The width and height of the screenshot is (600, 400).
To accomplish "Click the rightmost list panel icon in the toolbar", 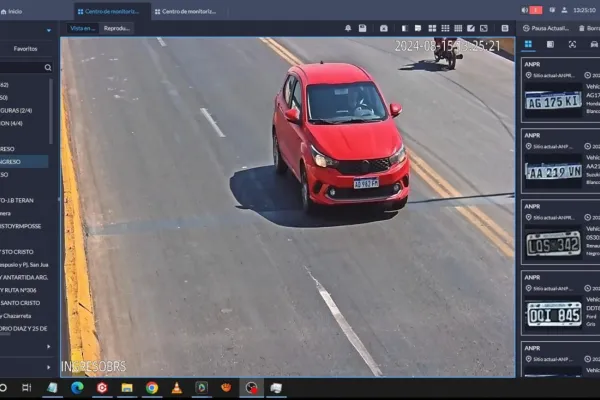I will (x=505, y=28).
